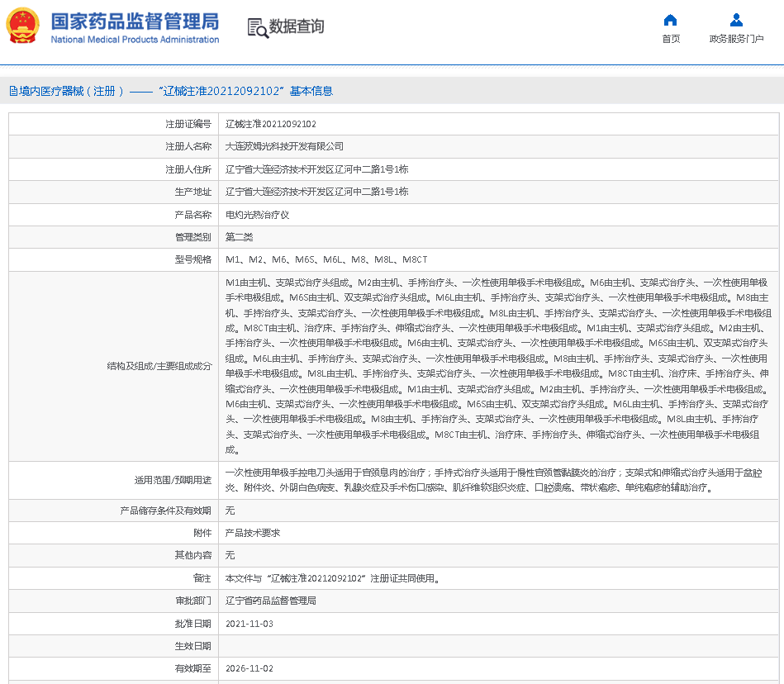Select the 适用范围/预期用途 label
The image size is (784, 684).
click(x=173, y=480)
